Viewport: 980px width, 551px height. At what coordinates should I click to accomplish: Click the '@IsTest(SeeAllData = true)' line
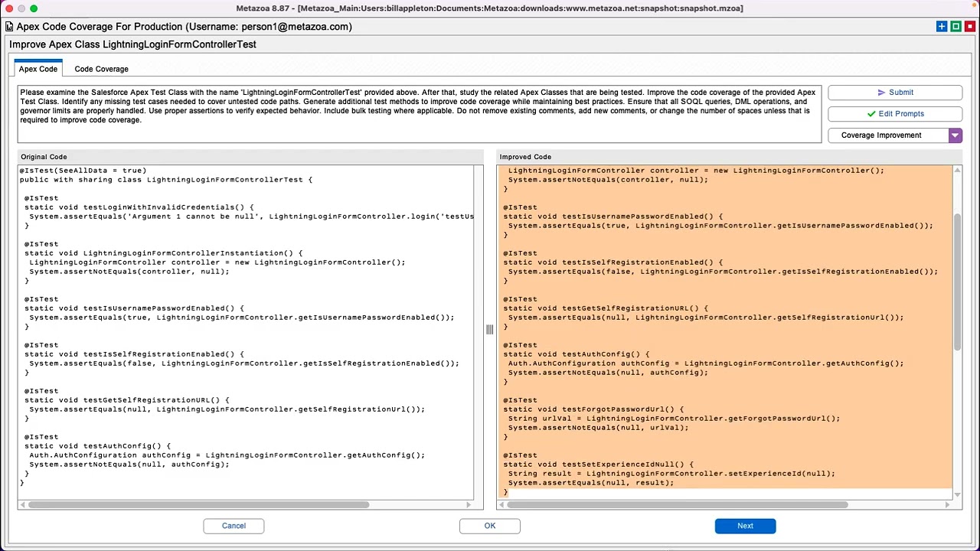coord(83,171)
